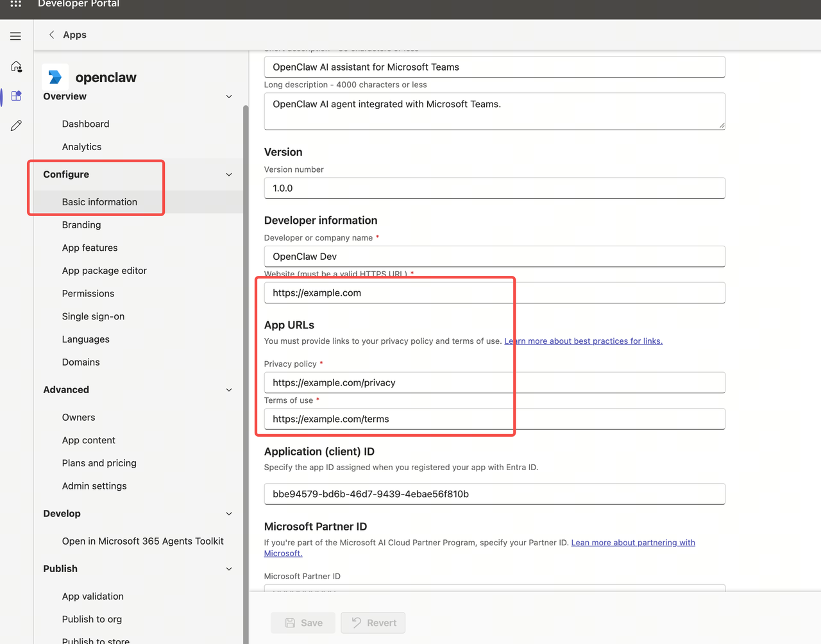This screenshot has height=644, width=821.
Task: Click the Revert button
Action: pos(373,623)
